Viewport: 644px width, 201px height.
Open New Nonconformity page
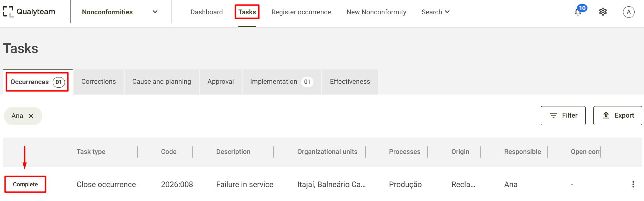376,12
